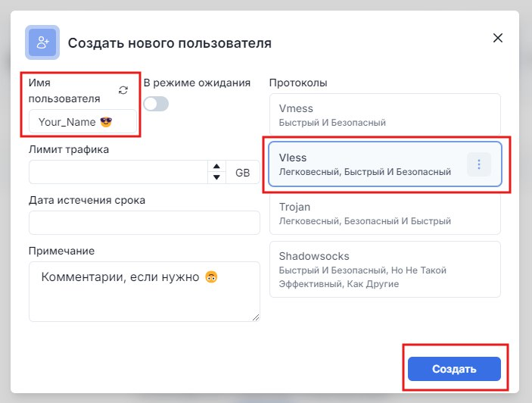Screen dimensions: 532x403
Task: Click the Создать нового пользователя title
Action: coord(170,43)
